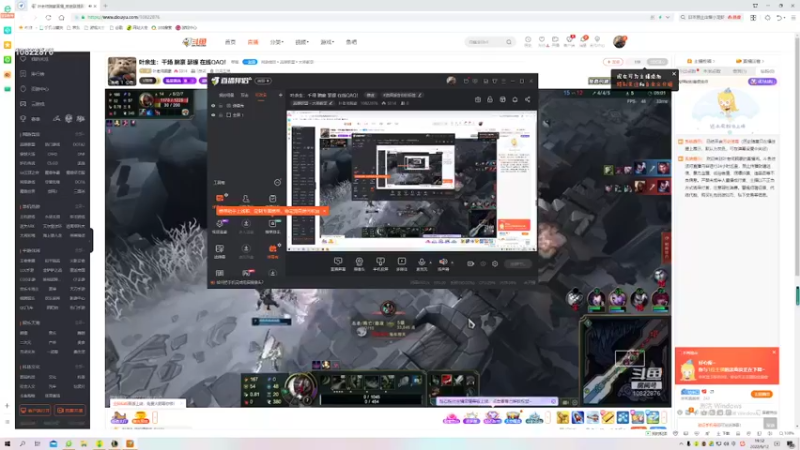Open the mode pill dropdown beside 直播伴侣 logo
Image resolution: width=800 pixels, height=450 pixels.
[x=263, y=81]
